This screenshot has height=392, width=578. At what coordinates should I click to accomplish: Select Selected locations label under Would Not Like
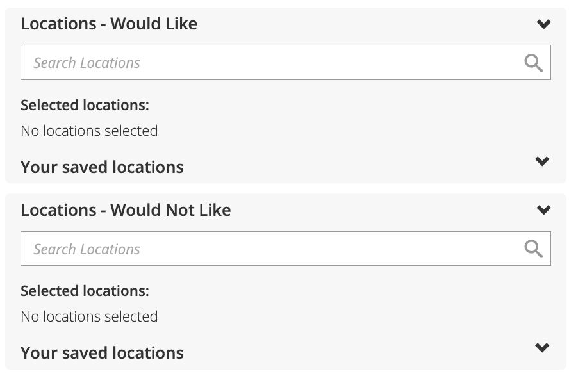(85, 291)
